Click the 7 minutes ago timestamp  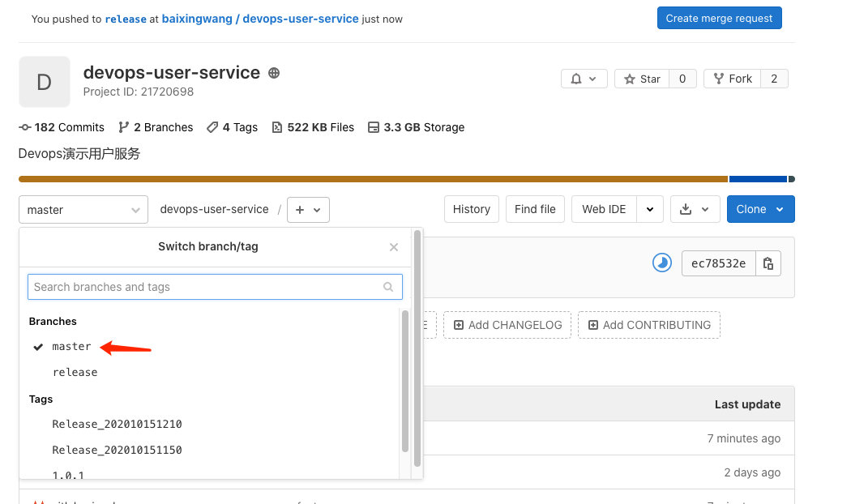point(743,438)
